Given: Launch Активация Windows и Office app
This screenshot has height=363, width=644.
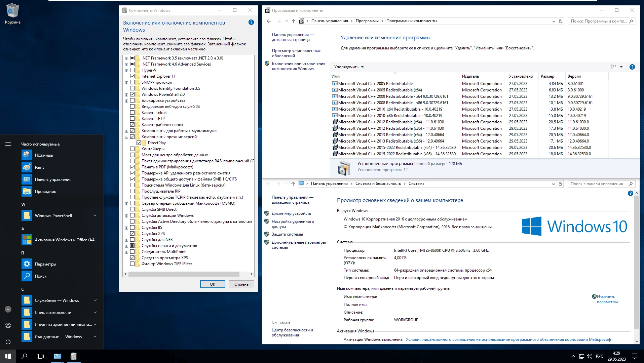Looking at the screenshot, I should [x=61, y=240].
